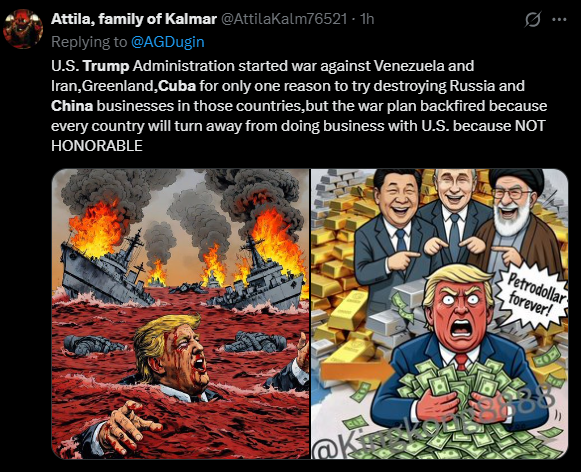581x472 pixels.
Task: Open the post via the 1h timestamp
Action: point(367,19)
